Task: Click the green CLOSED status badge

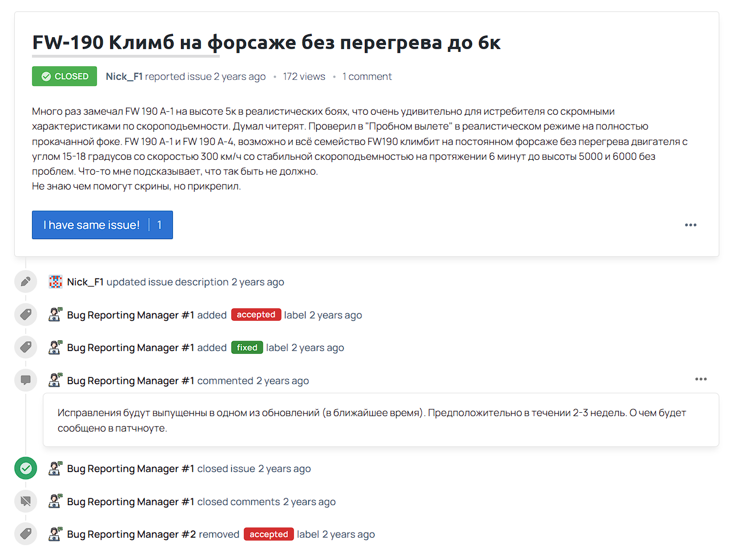Action: click(x=65, y=76)
